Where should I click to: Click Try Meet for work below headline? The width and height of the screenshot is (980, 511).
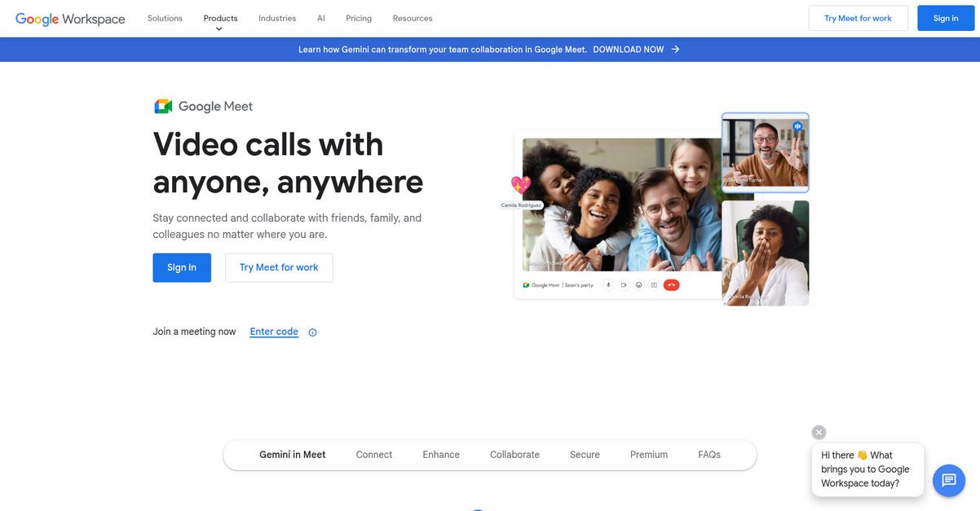coord(279,267)
